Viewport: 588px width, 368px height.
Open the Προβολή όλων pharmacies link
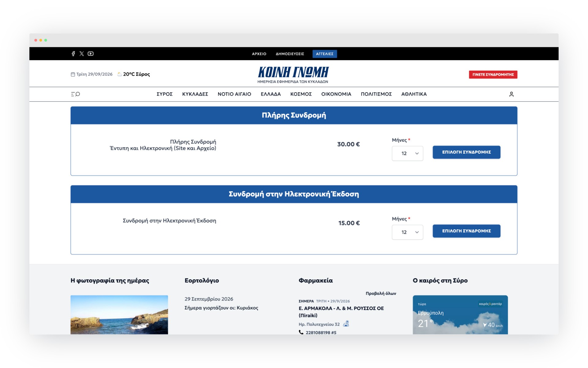[381, 293]
